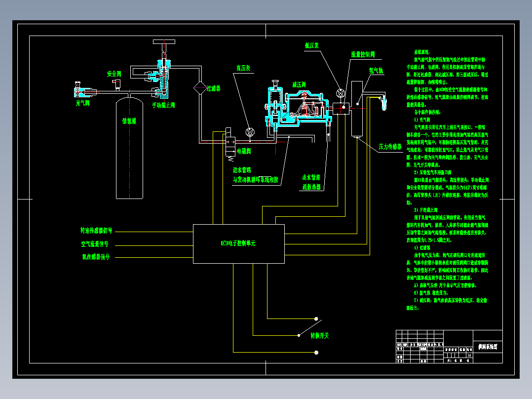Click the 过滤器 filter label

pos(214,88)
